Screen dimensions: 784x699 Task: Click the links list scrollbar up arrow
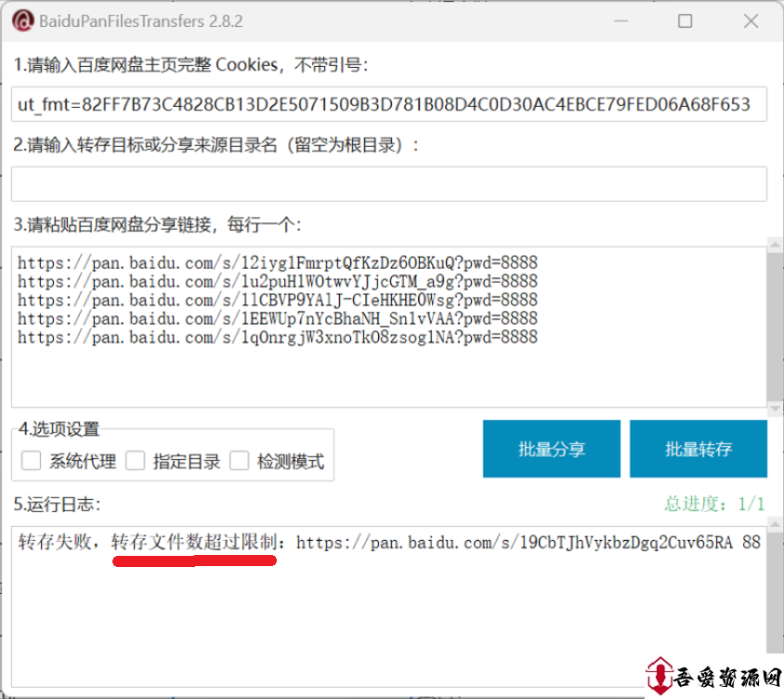click(x=775, y=244)
